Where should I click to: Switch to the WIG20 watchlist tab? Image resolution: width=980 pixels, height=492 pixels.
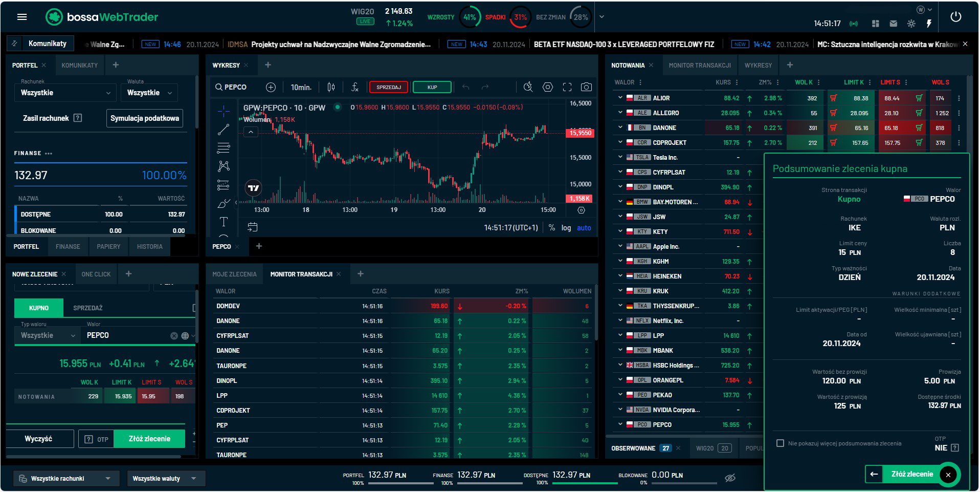click(713, 448)
